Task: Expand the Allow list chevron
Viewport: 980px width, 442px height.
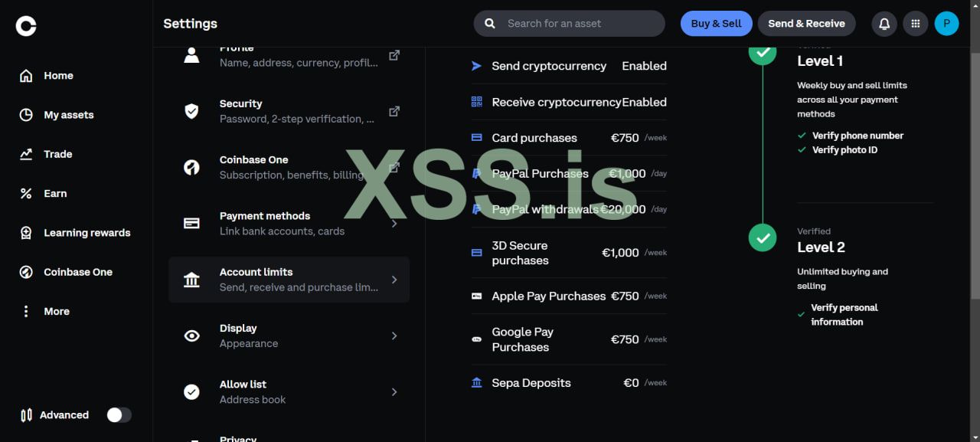Action: (394, 392)
